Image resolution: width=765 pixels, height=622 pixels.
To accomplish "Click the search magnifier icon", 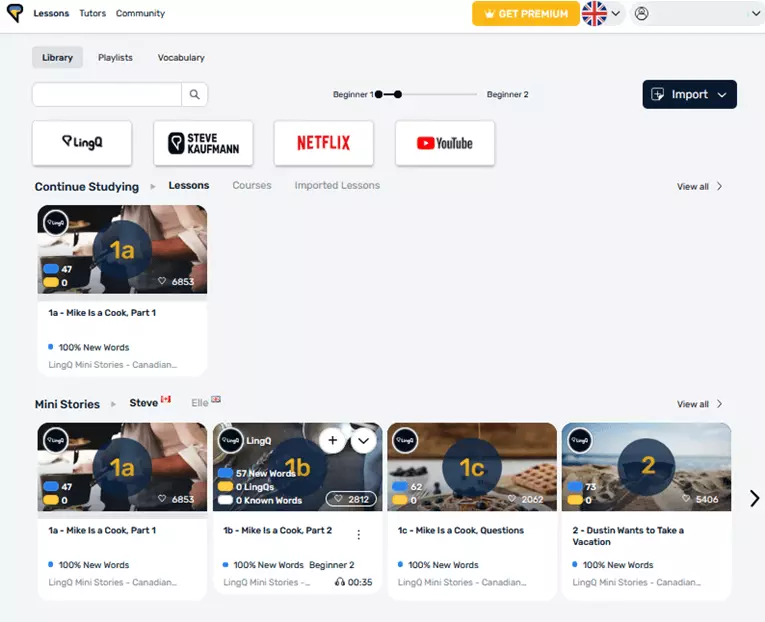I will pyautogui.click(x=194, y=94).
